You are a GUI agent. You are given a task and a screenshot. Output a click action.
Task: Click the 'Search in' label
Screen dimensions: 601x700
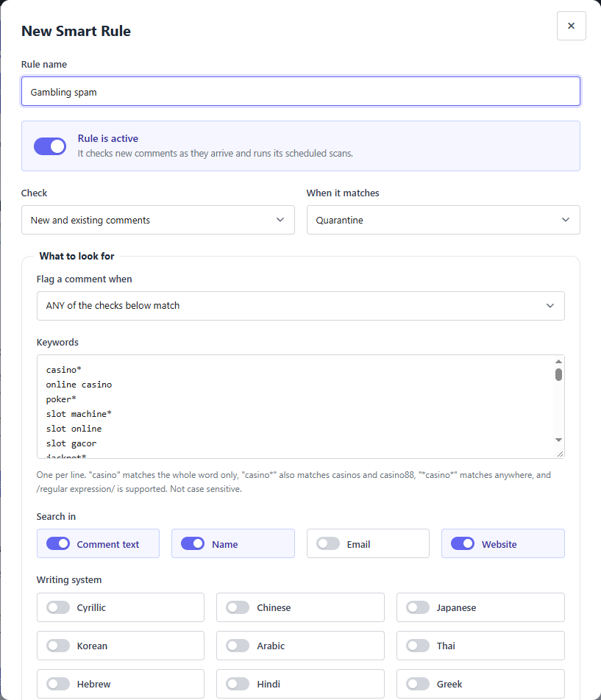click(x=56, y=516)
